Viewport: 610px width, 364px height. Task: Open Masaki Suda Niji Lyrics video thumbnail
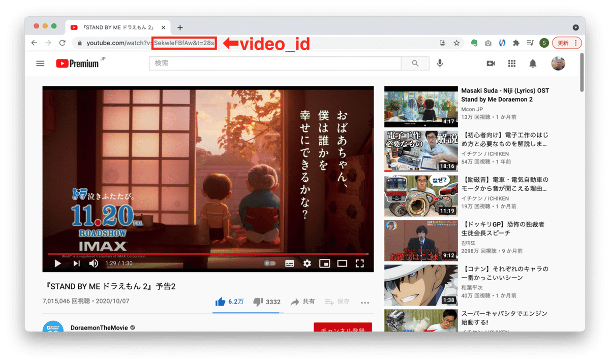[420, 107]
